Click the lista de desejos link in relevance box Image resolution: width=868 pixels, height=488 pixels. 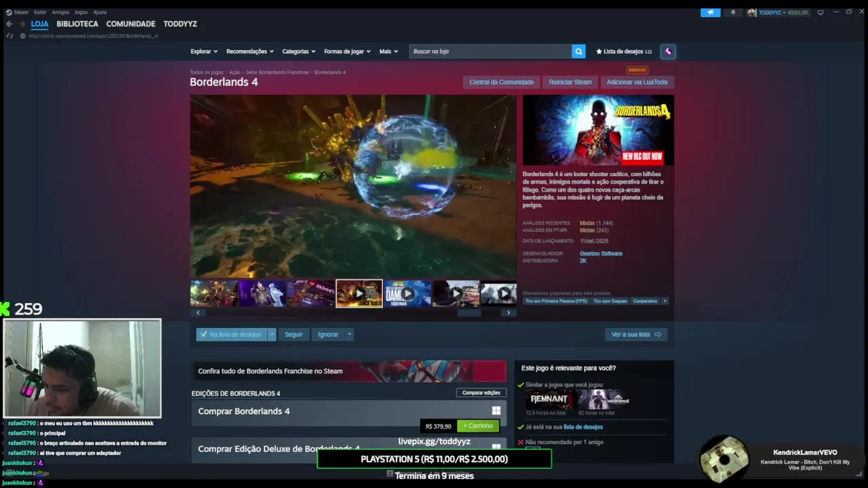(583, 427)
